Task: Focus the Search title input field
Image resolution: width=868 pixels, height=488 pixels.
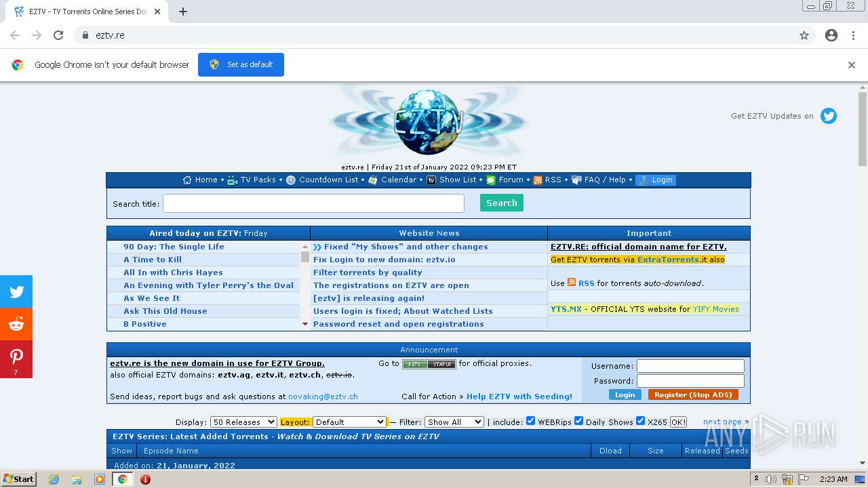Action: point(313,203)
